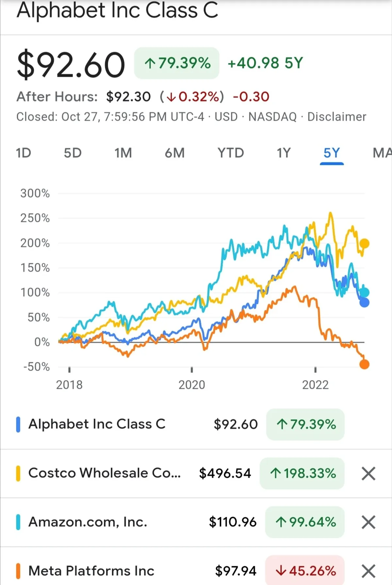
Task: Click the Alphabet Inc Class C row
Action: (97, 424)
